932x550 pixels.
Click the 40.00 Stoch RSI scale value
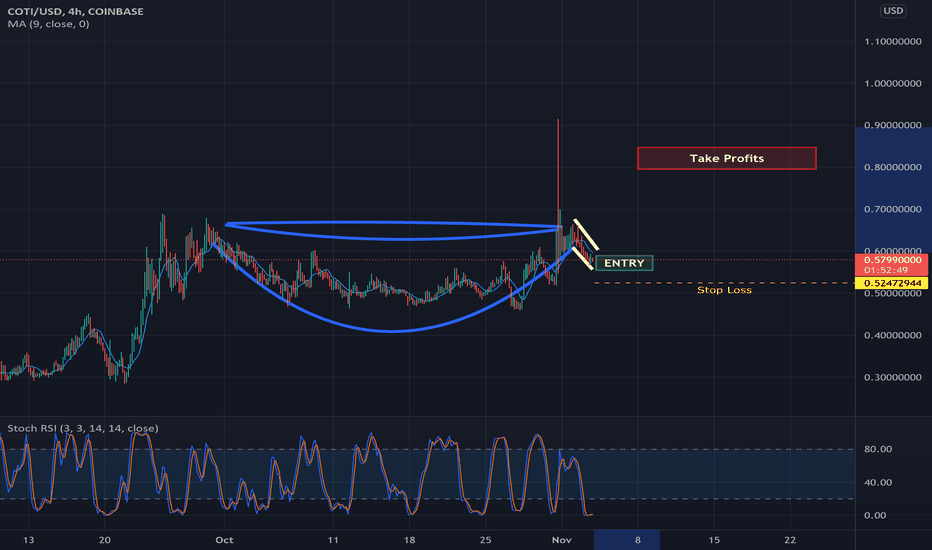[878, 482]
